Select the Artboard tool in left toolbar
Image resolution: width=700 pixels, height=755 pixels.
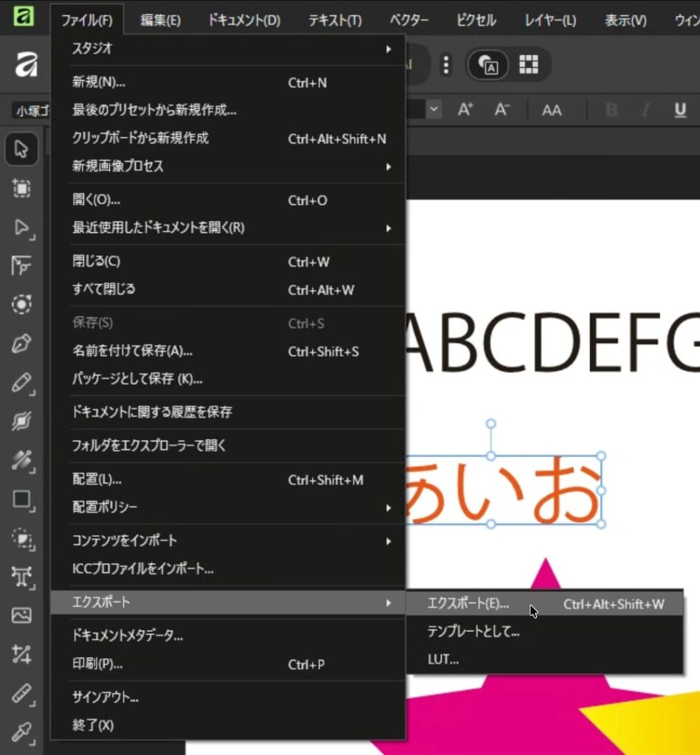(x=21, y=189)
